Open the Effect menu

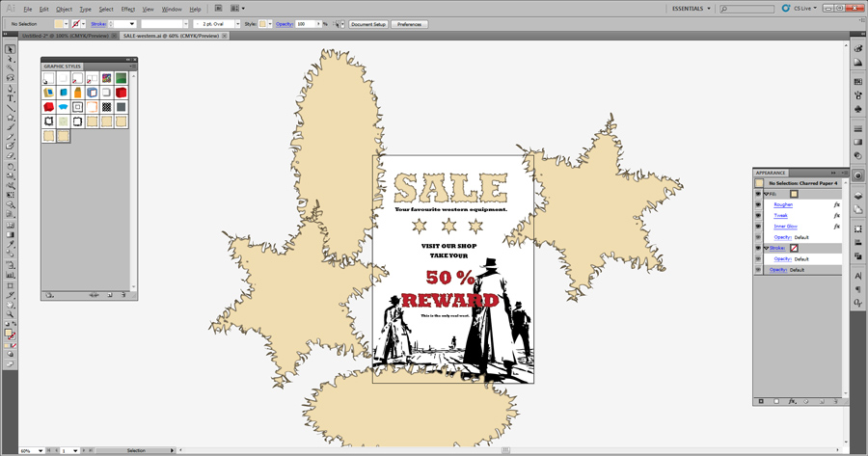127,9
